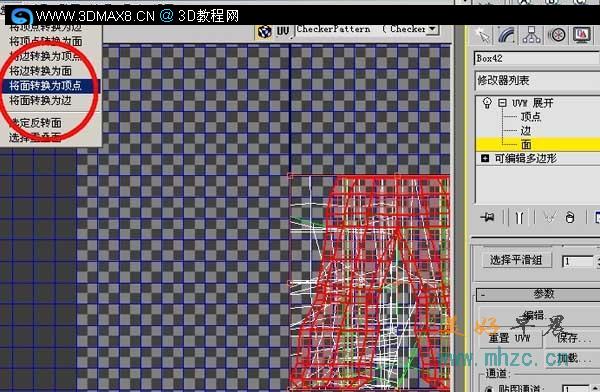Image resolution: width=600 pixels, height=392 pixels.
Task: Open the Display command panel tab
Action: tap(582, 36)
